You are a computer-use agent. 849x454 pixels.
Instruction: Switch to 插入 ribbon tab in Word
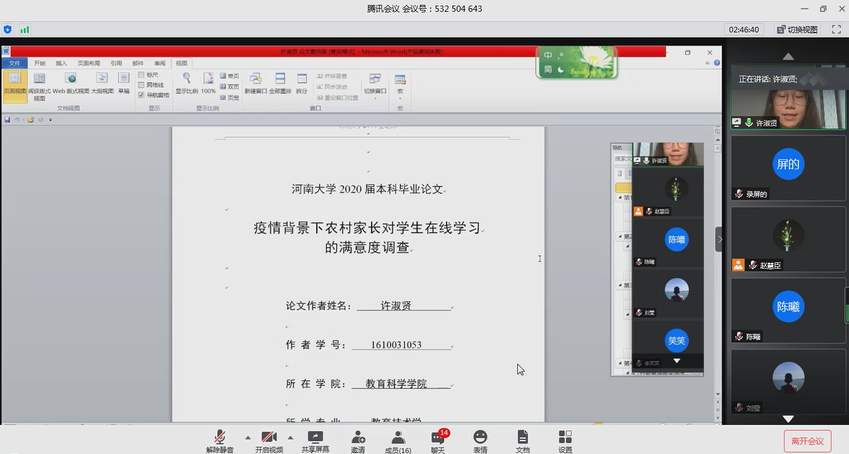(61, 63)
